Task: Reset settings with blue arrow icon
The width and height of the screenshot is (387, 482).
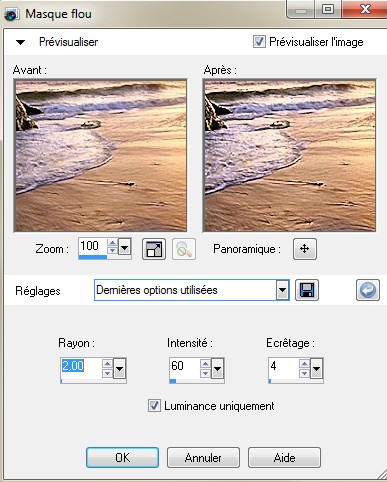Action: tap(368, 290)
